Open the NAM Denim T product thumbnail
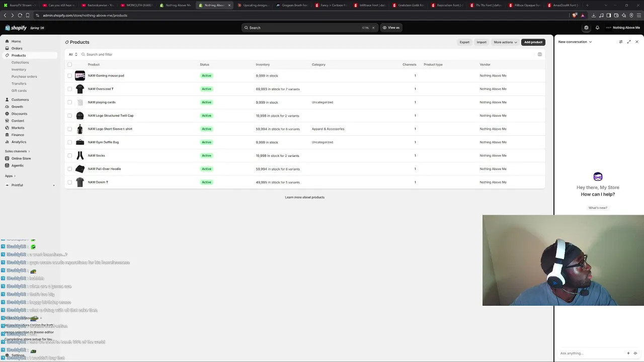 (x=80, y=182)
